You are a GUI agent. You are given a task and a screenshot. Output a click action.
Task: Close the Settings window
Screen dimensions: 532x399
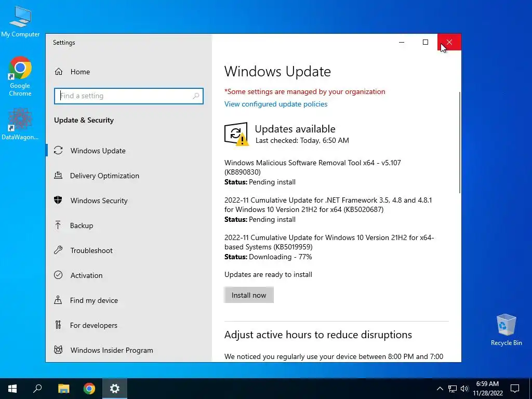click(x=449, y=42)
